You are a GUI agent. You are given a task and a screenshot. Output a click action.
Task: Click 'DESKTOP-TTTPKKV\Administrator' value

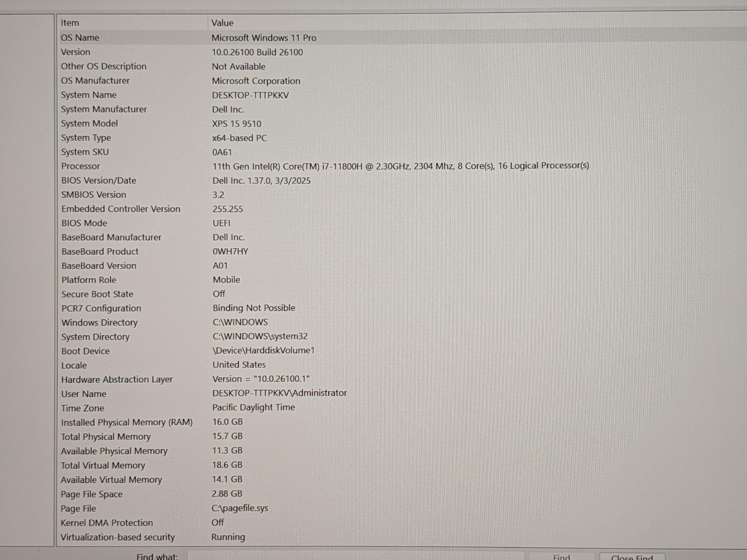pyautogui.click(x=279, y=393)
